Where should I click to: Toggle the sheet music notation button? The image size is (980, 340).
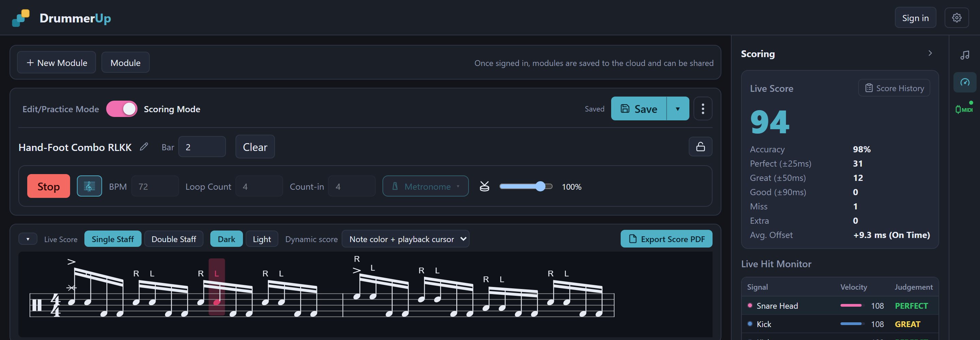point(89,186)
